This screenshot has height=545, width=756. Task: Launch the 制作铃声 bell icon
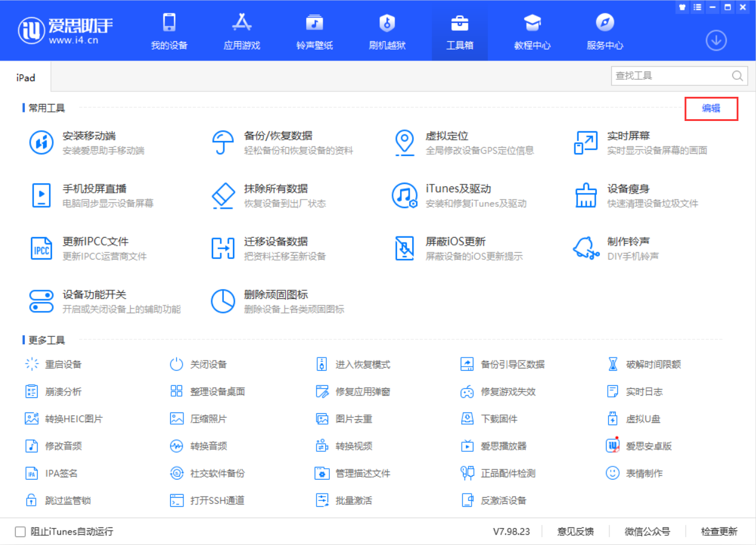tap(585, 248)
